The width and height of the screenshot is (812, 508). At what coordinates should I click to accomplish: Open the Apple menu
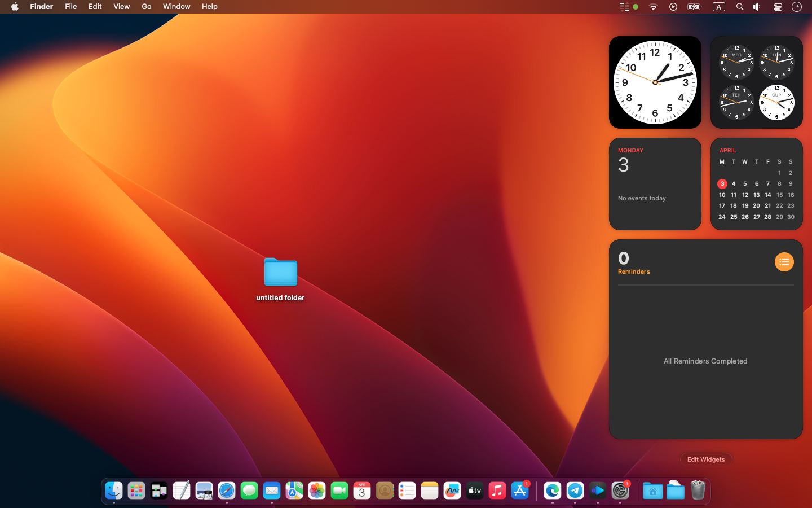coord(15,7)
